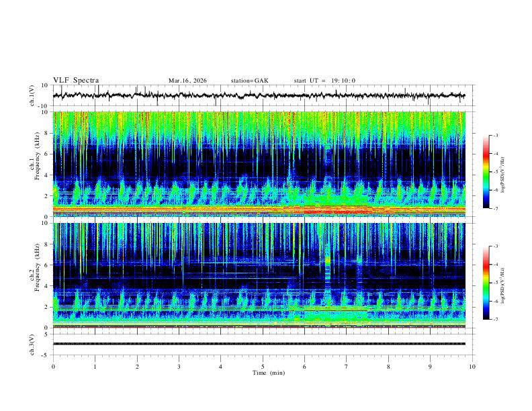
Task: Select the 1 minute tick on time axis
Action: (x=95, y=367)
